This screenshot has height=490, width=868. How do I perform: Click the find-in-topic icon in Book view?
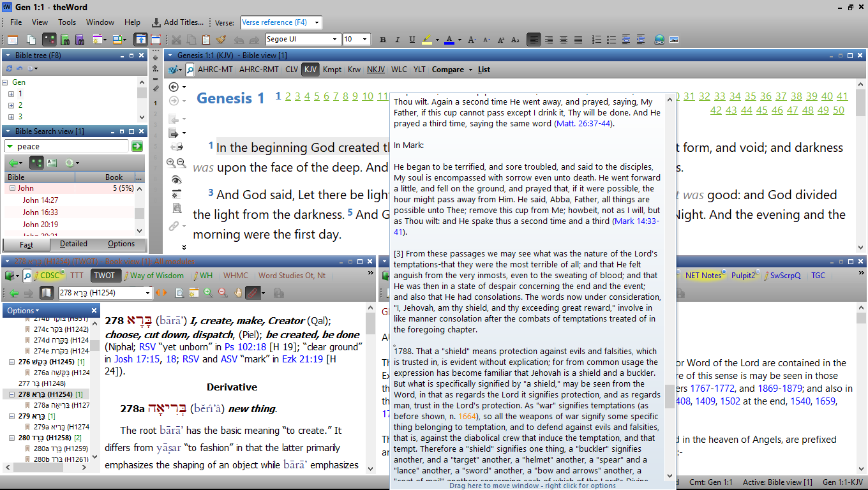pyautogui.click(x=179, y=293)
